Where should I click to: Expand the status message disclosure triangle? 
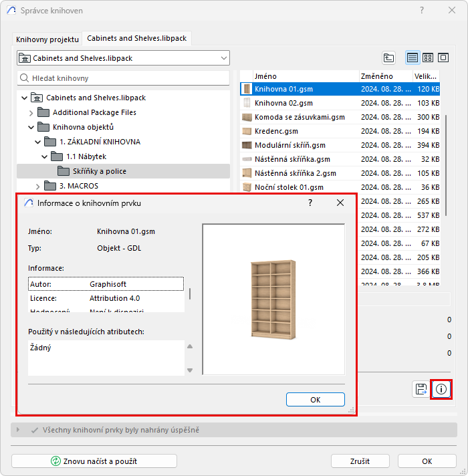click(x=18, y=430)
